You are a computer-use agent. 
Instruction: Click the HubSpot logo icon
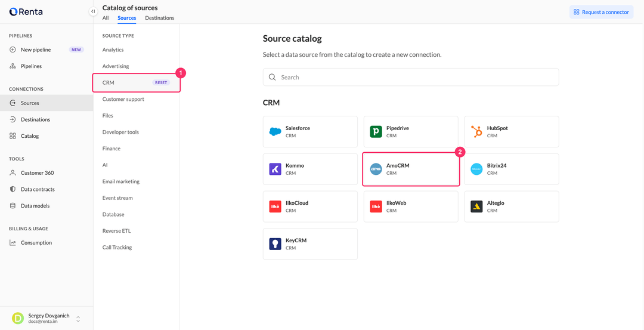476,131
